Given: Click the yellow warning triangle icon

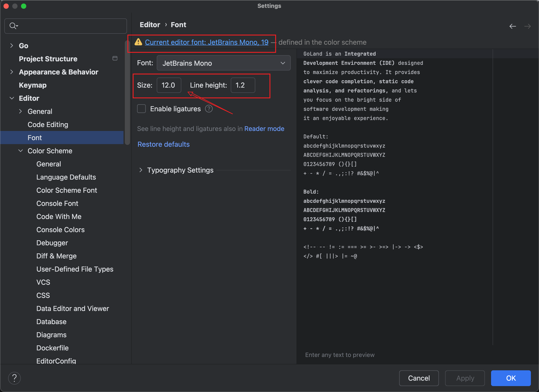Looking at the screenshot, I should 138,42.
